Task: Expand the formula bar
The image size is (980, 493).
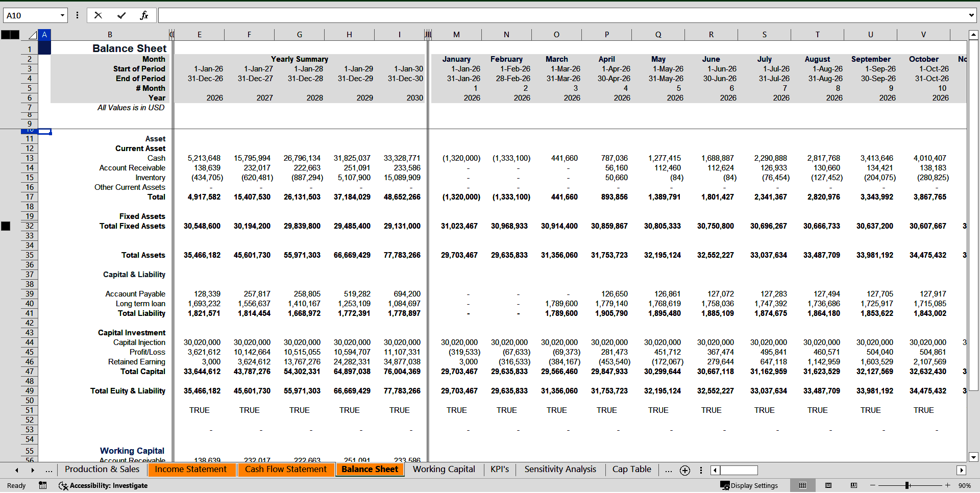Action: [971, 15]
